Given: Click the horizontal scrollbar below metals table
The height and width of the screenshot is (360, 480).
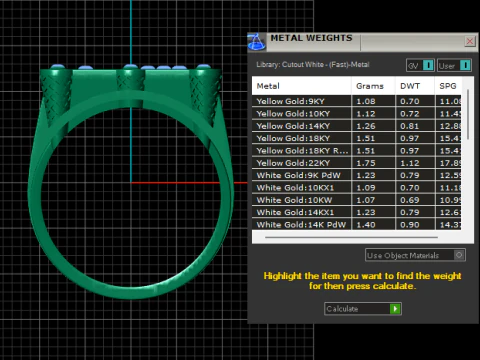Looking at the screenshot, I should point(351,237).
